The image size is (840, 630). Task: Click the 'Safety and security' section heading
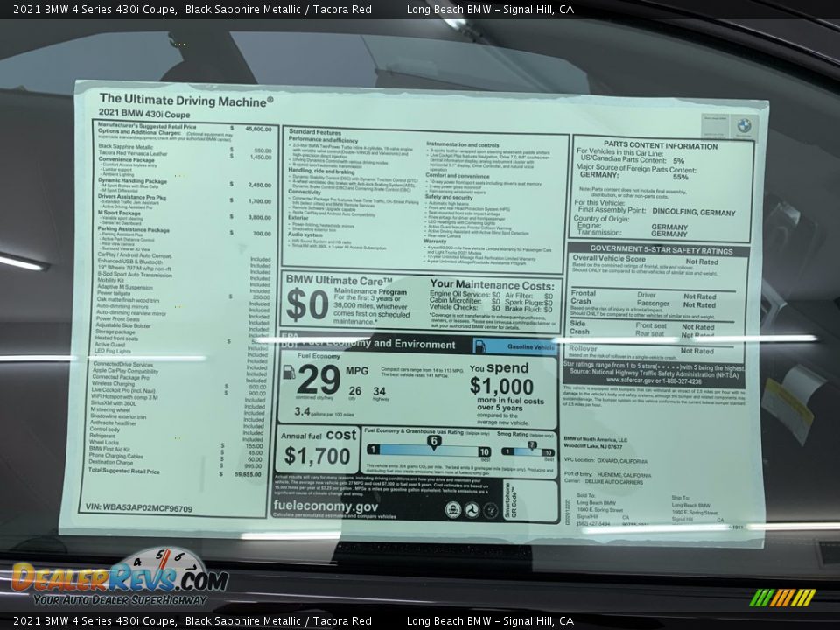[449, 197]
